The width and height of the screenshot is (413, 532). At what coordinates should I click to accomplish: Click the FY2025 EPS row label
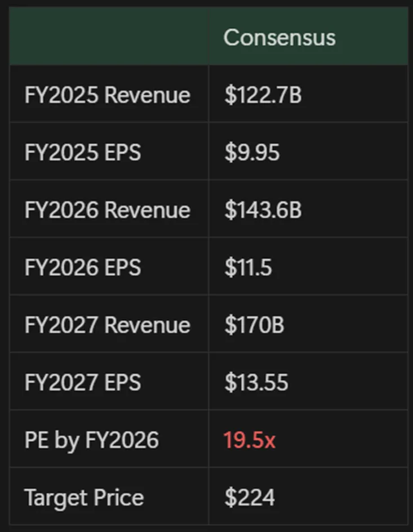(83, 153)
